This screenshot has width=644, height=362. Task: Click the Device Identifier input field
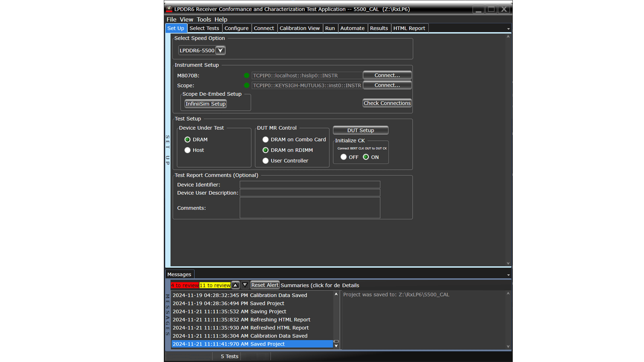point(310,184)
